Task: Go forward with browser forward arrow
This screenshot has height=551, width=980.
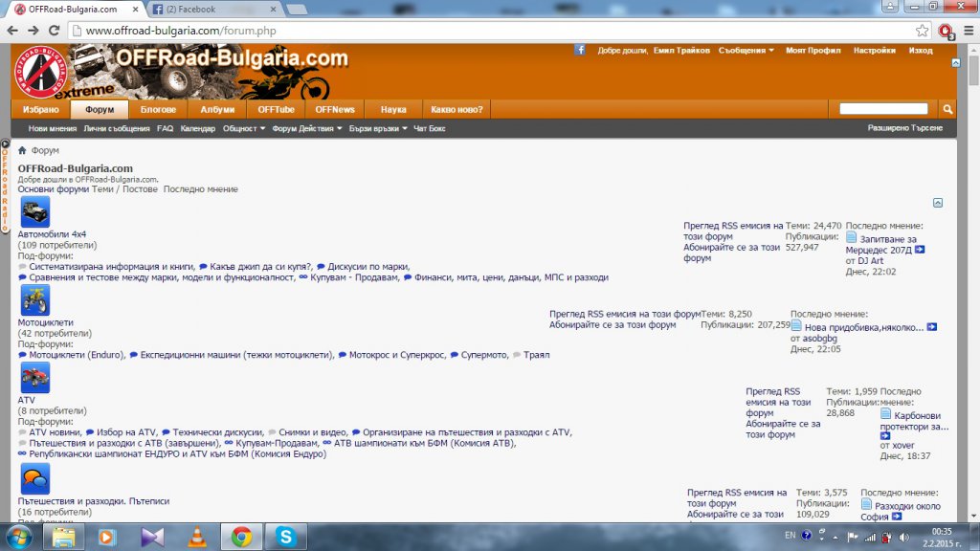Action: coord(33,30)
